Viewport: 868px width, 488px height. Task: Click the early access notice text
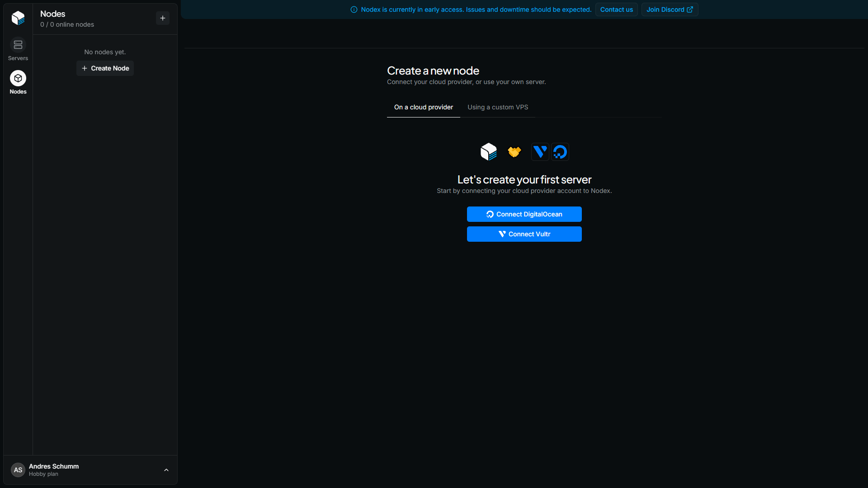tap(476, 9)
